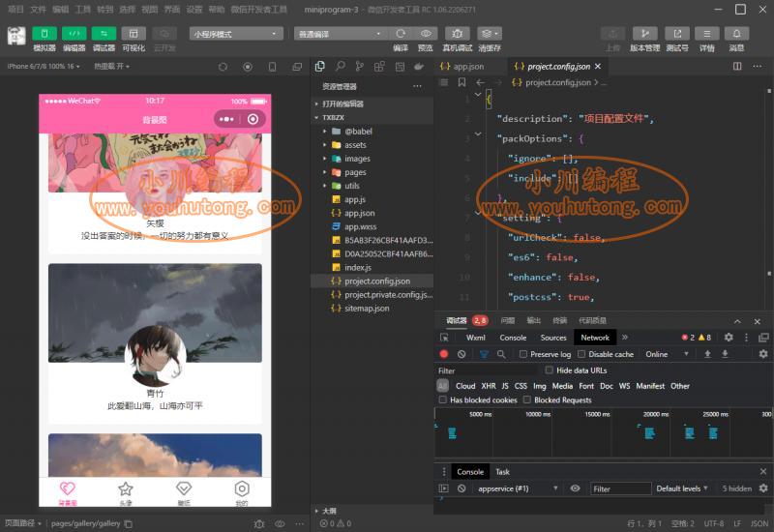Filter network requests by Cloud
Viewport: 774px width, 532px height.
pos(465,386)
